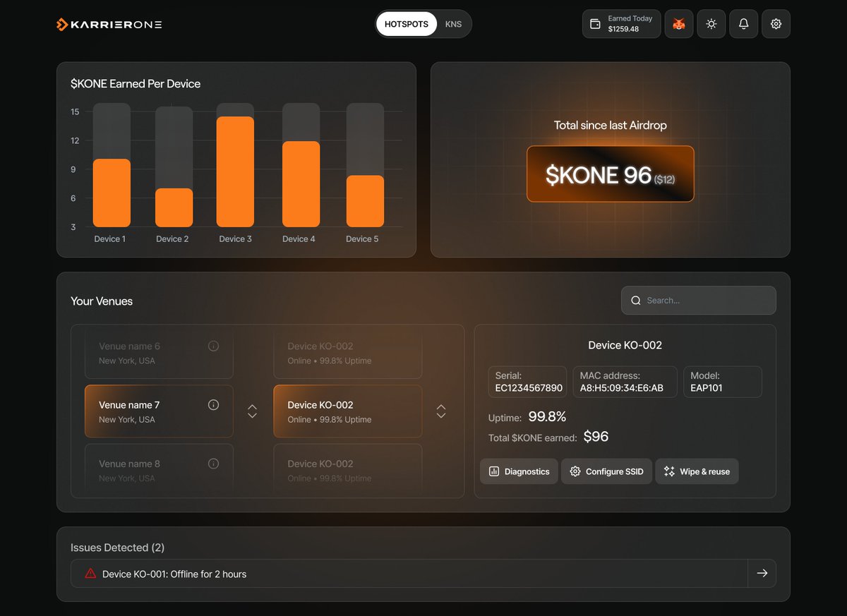Focus the venues Search field

(x=699, y=301)
